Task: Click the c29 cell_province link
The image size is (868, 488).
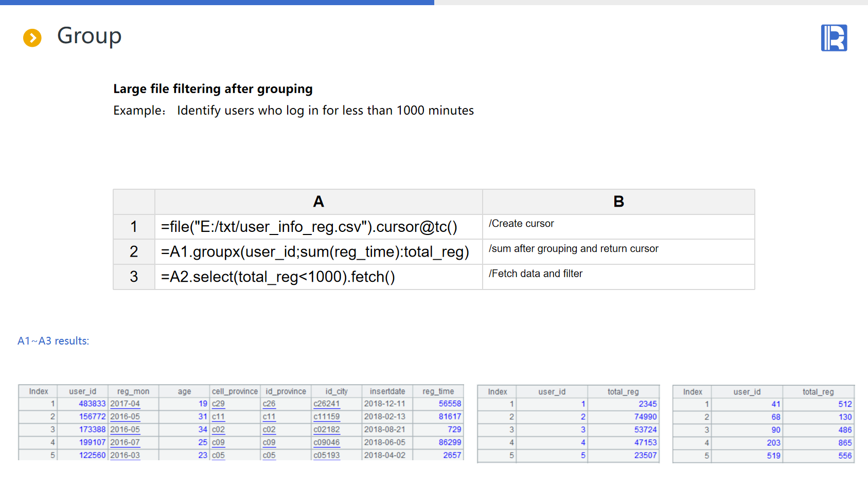Action: point(218,404)
